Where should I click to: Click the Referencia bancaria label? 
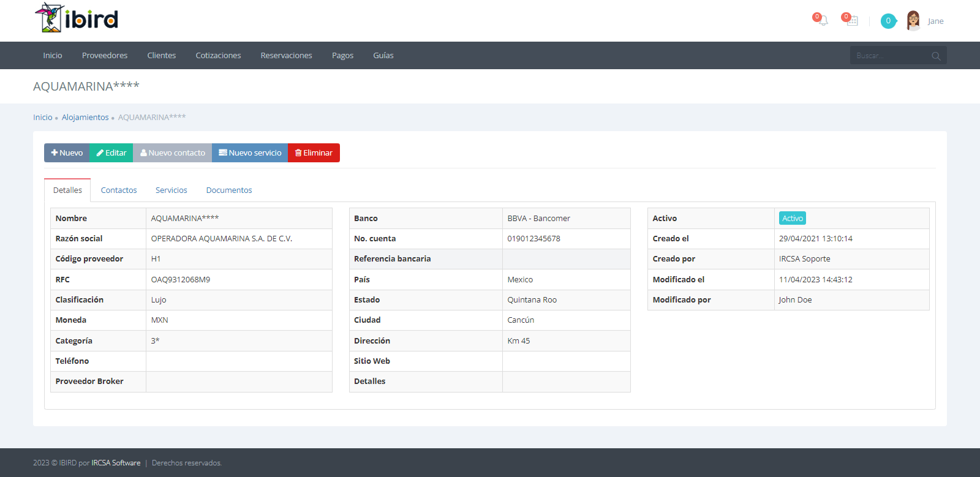point(393,259)
